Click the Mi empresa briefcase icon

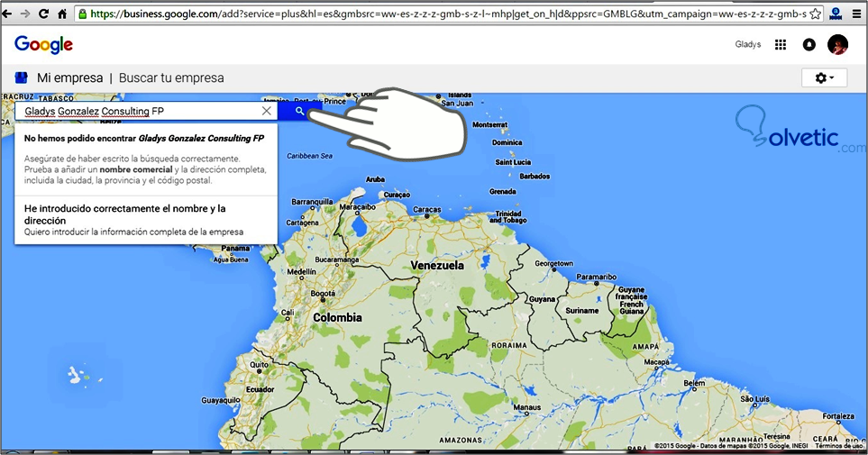[21, 77]
